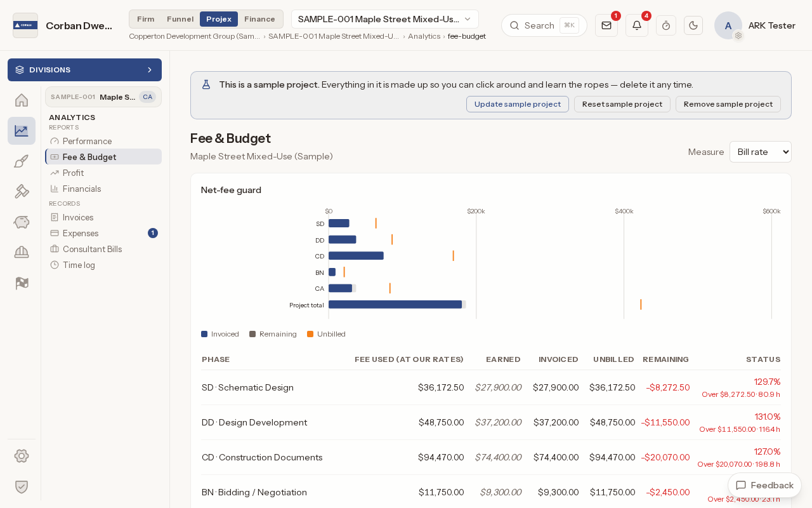This screenshot has width=812, height=508.
Task: Click the CD · Construction Documents row label
Action: [262, 457]
